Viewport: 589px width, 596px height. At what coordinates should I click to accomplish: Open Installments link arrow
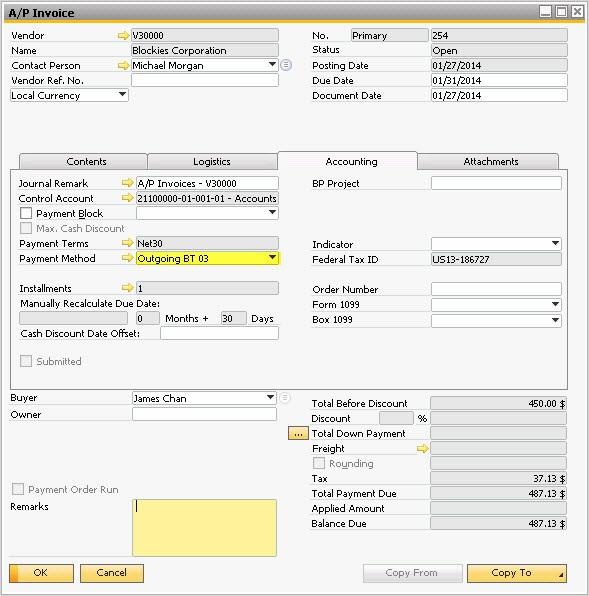tap(127, 288)
